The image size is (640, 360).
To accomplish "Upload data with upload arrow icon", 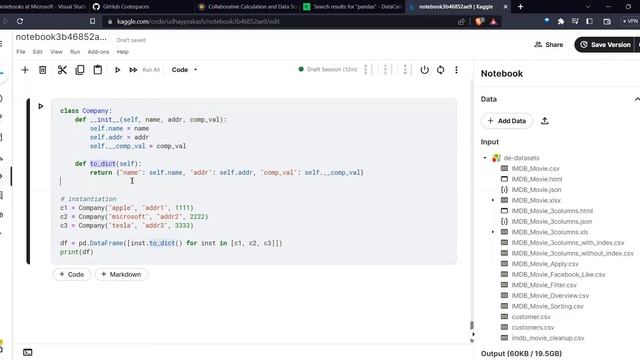I will point(544,121).
